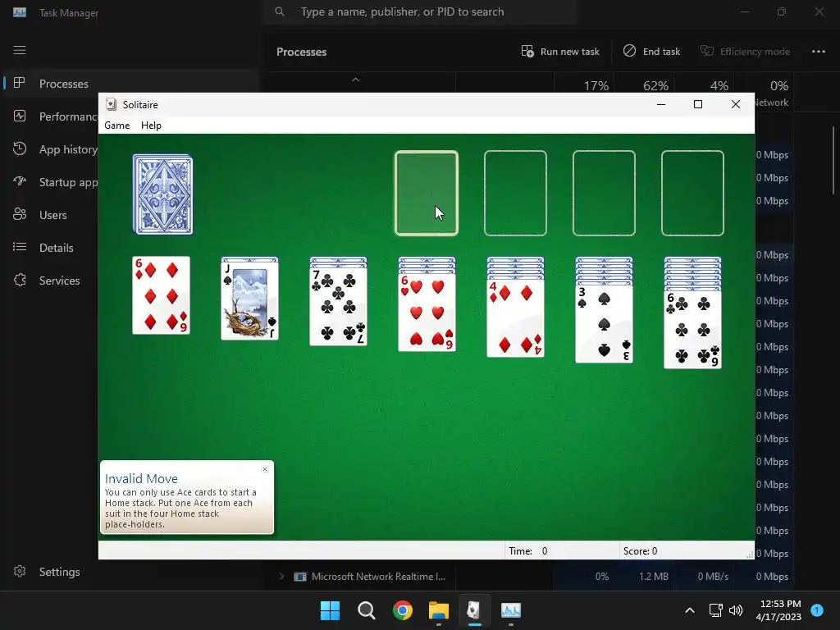Expand Microsoft Network Realtime process row
840x630 pixels.
click(x=281, y=577)
